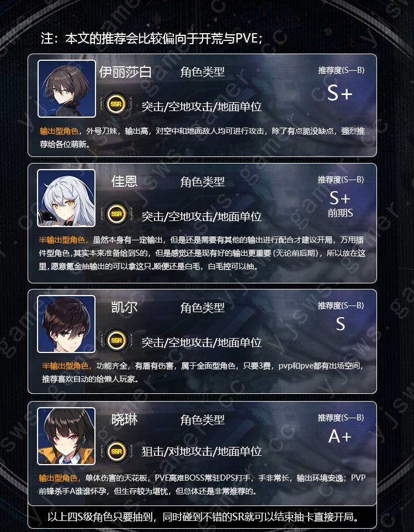Click 晓琳's character portrait
The width and height of the screenshot is (414, 532).
[66, 436]
